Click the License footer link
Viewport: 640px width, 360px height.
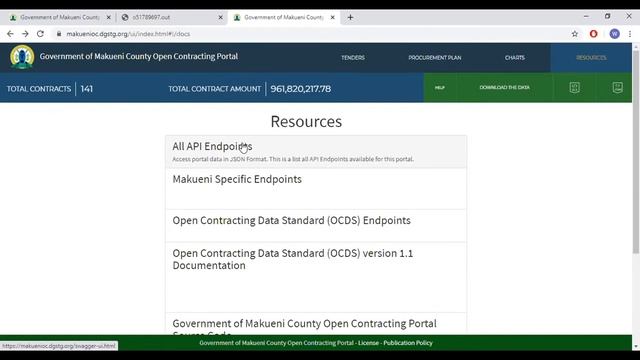368,343
